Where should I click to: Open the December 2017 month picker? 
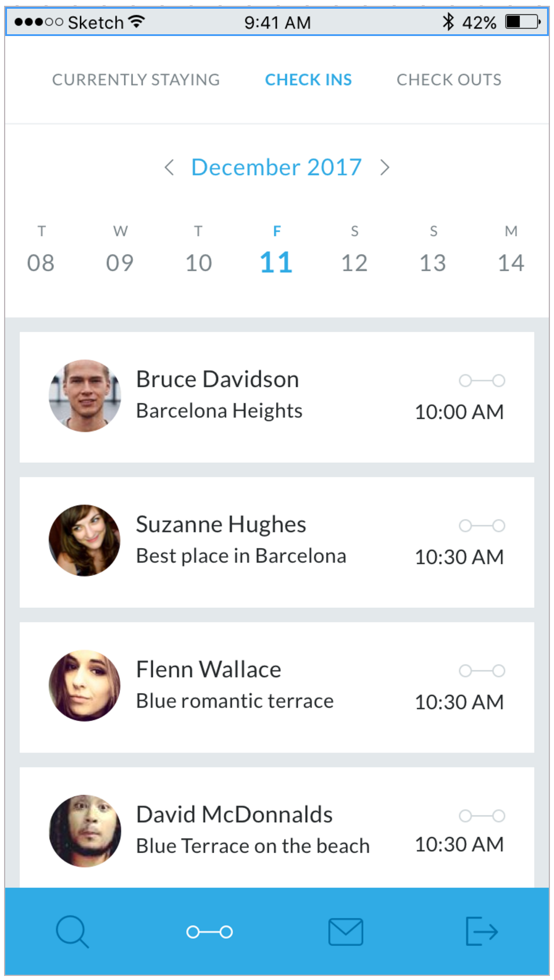pos(277,168)
